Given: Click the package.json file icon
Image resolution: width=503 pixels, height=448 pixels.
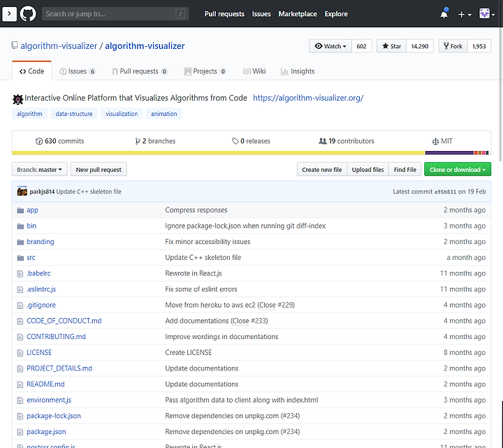Looking at the screenshot, I should pos(20,432).
